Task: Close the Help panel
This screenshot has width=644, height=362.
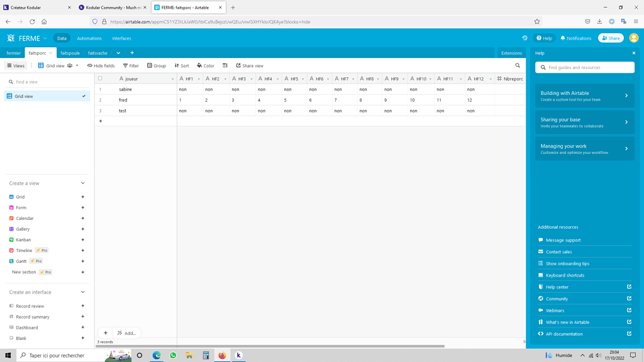Action: click(634, 53)
